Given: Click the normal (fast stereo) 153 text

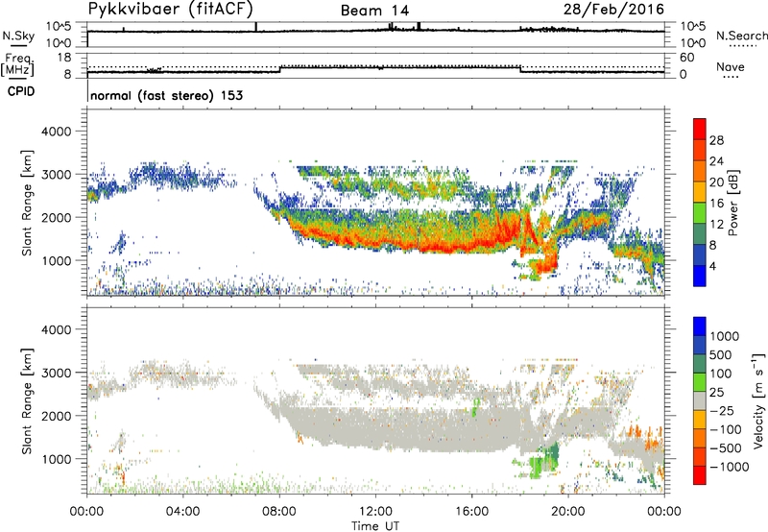Looking at the screenshot, I should pyautogui.click(x=166, y=95).
